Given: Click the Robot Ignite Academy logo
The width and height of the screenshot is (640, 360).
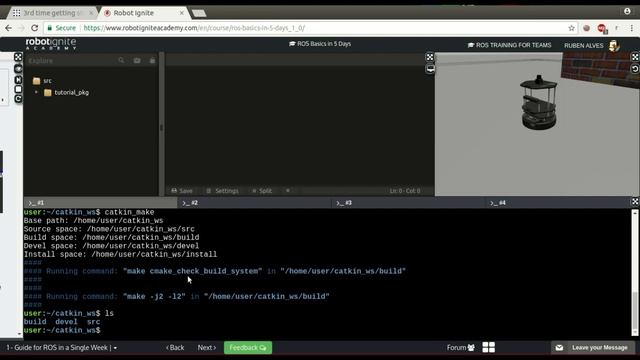Looking at the screenshot, I should [x=51, y=44].
